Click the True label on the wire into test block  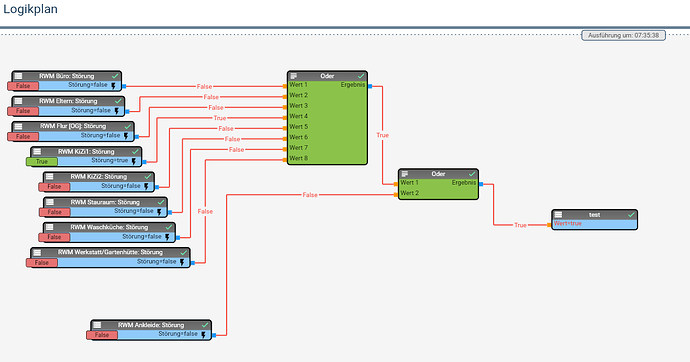click(520, 225)
